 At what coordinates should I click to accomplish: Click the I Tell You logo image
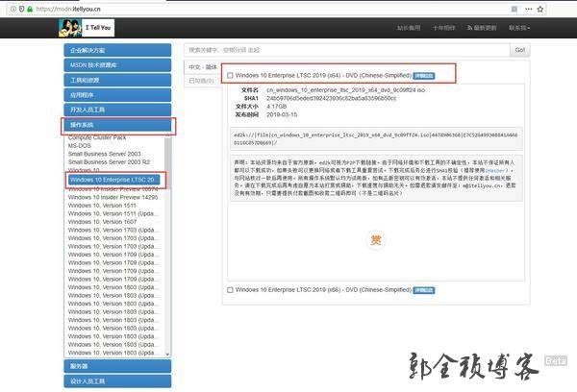pyautogui.click(x=87, y=28)
